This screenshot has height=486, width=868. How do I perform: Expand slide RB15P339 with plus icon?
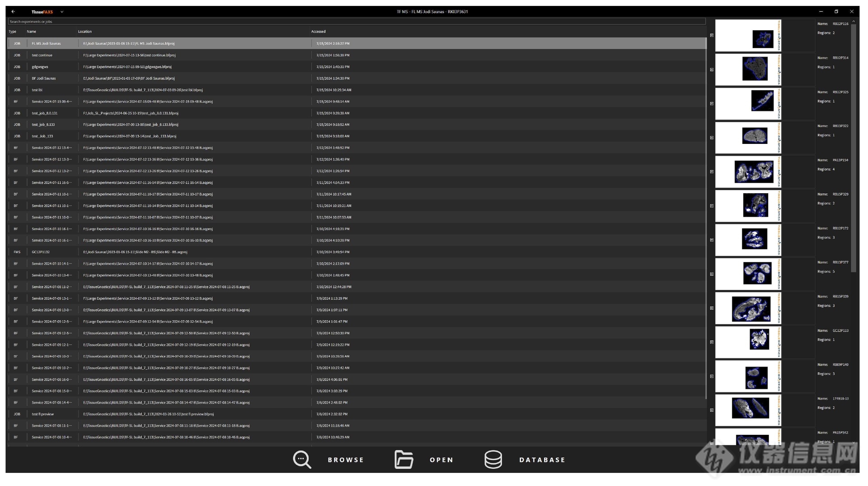(712, 308)
